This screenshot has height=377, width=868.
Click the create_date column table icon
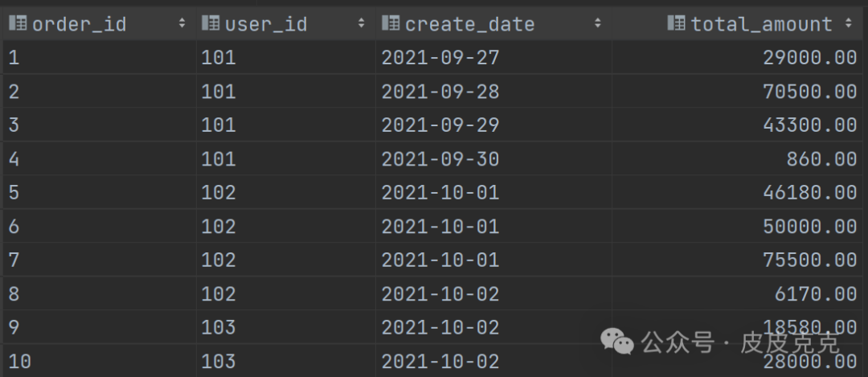coord(391,24)
